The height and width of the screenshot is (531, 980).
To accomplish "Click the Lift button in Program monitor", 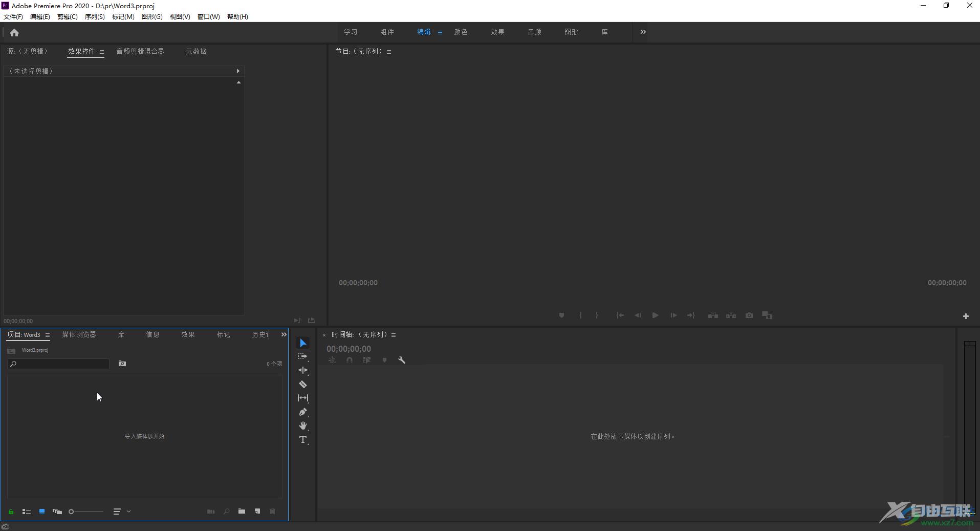I will point(713,315).
